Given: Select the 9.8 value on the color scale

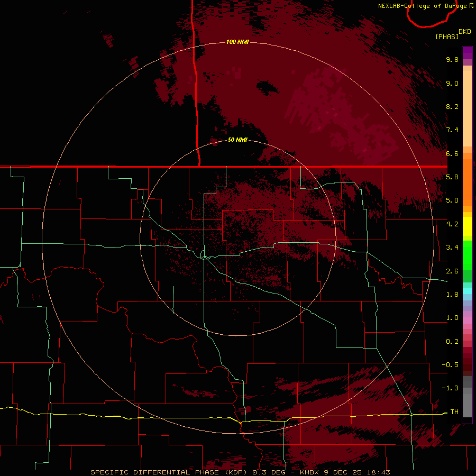Looking at the screenshot, I should point(452,59).
